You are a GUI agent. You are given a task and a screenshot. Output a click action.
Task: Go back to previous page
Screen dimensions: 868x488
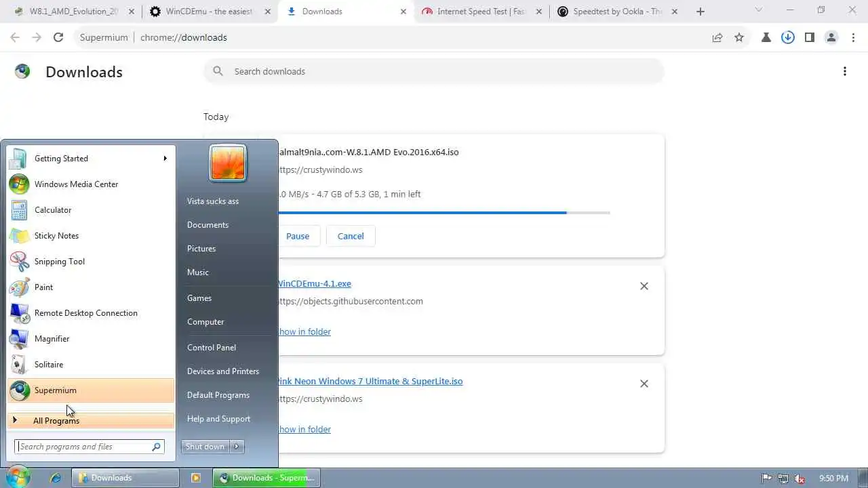[x=15, y=37]
